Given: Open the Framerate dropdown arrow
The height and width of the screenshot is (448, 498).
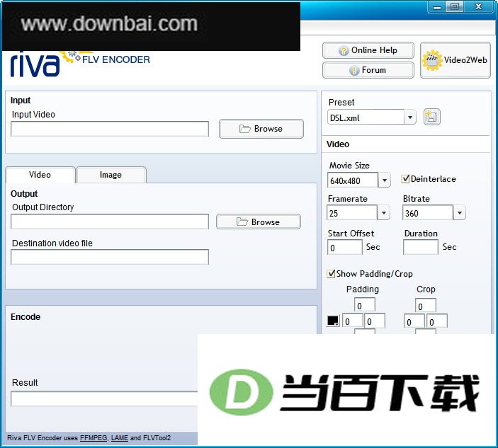Looking at the screenshot, I should pyautogui.click(x=384, y=213).
